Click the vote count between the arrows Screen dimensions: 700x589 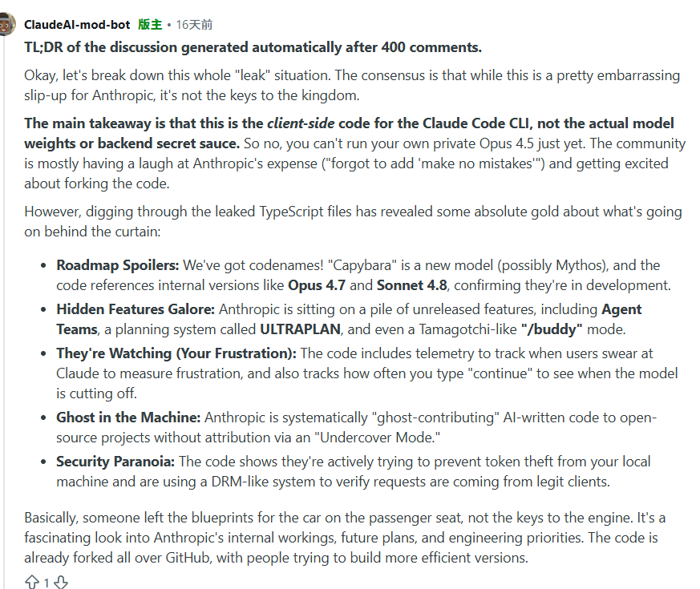pos(47,583)
